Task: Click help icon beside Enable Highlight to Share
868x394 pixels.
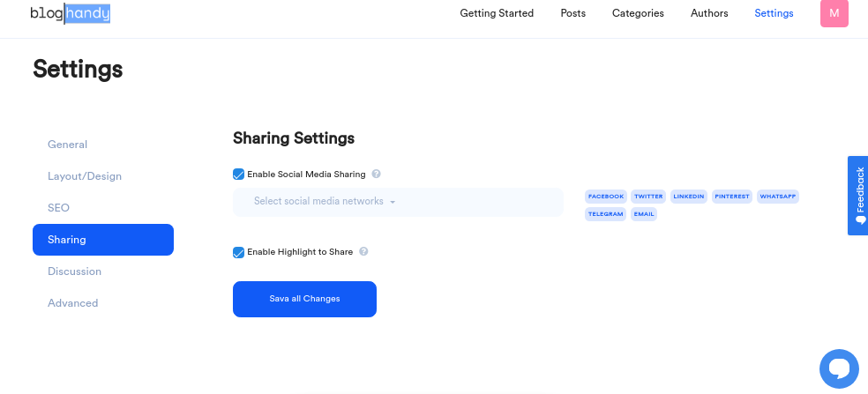Action: [x=363, y=252]
